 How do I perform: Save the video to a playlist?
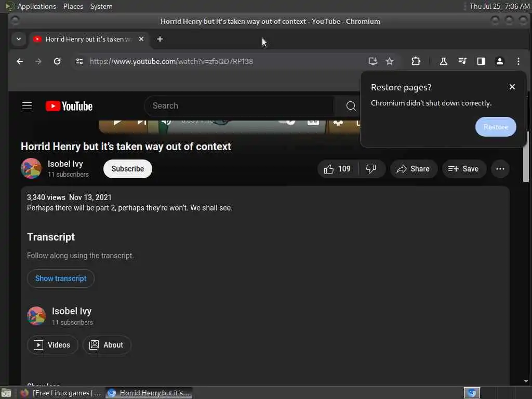coord(464,169)
